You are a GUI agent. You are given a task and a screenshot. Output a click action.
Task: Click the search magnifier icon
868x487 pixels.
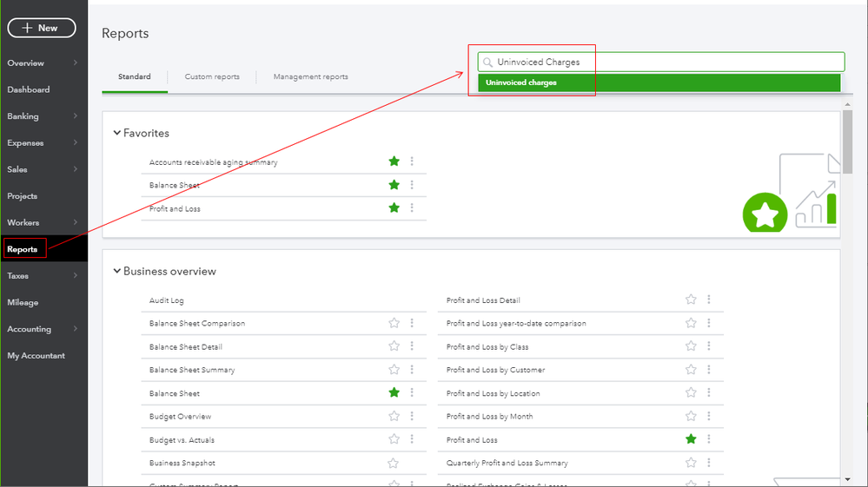click(487, 62)
